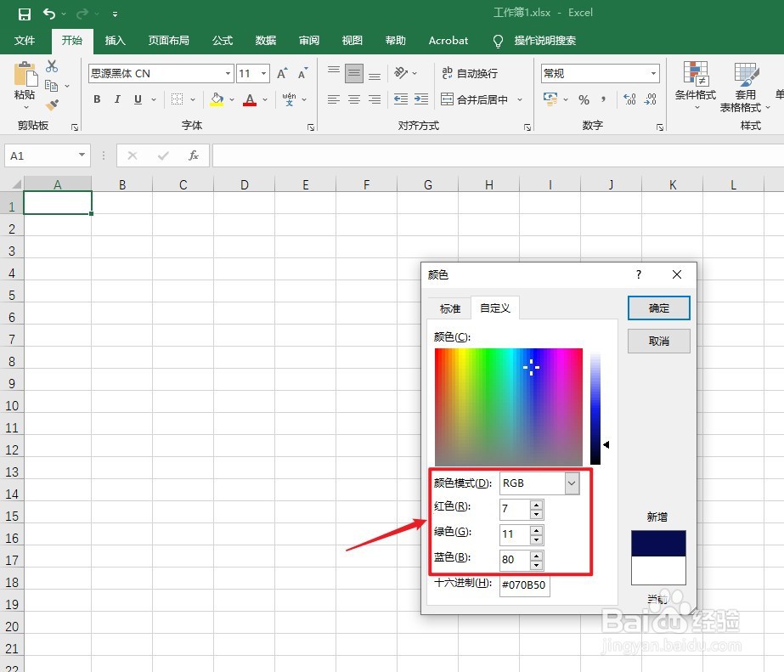Click the hexadecimal #070B50 input field
Screen dimensions: 784x672
point(524,584)
